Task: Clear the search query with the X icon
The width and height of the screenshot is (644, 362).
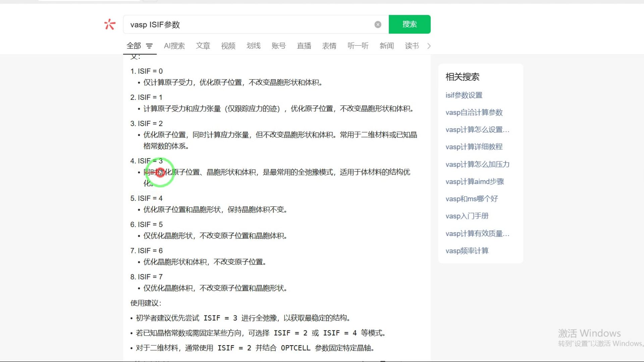Action: pos(378,24)
